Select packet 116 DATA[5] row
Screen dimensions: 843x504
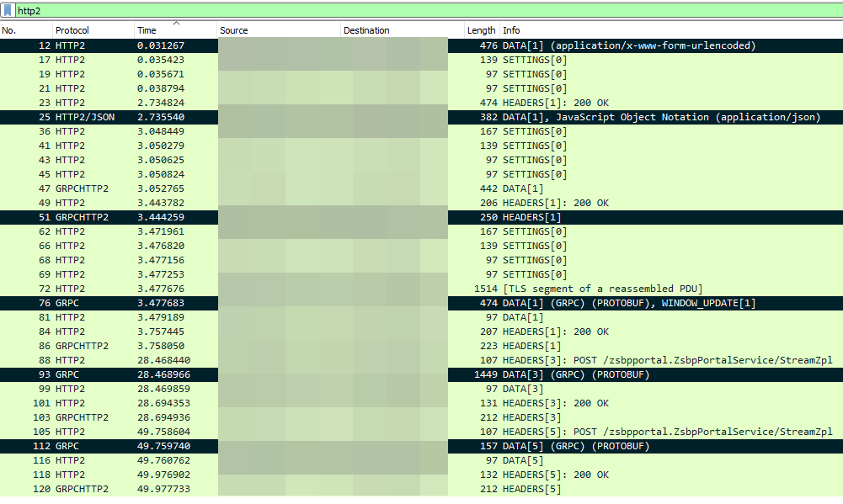pos(421,460)
